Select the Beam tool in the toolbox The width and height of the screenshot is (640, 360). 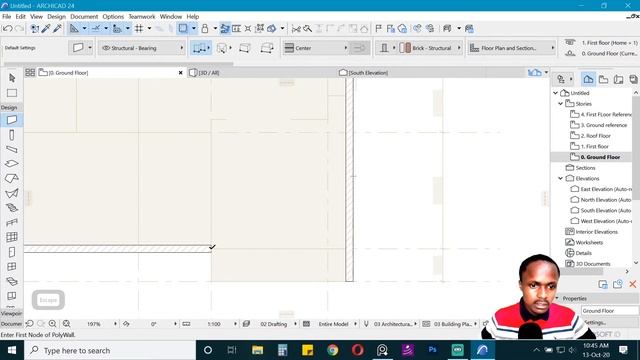click(12, 149)
